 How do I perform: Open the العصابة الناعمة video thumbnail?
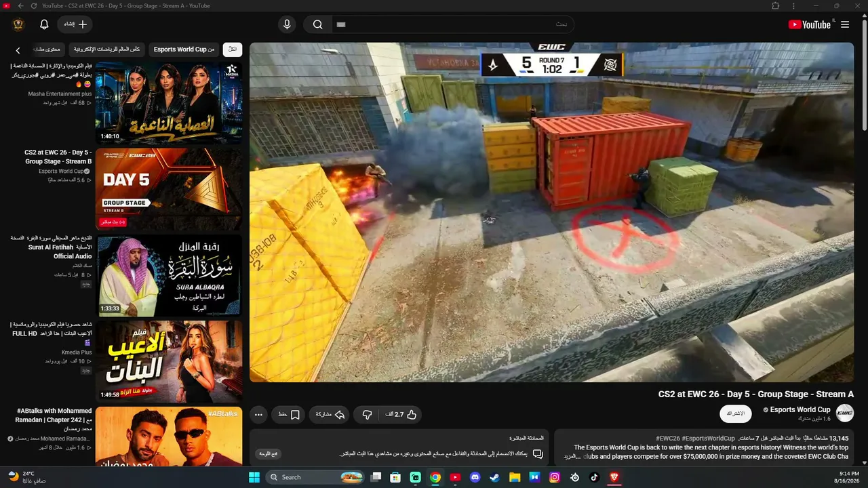pos(169,102)
